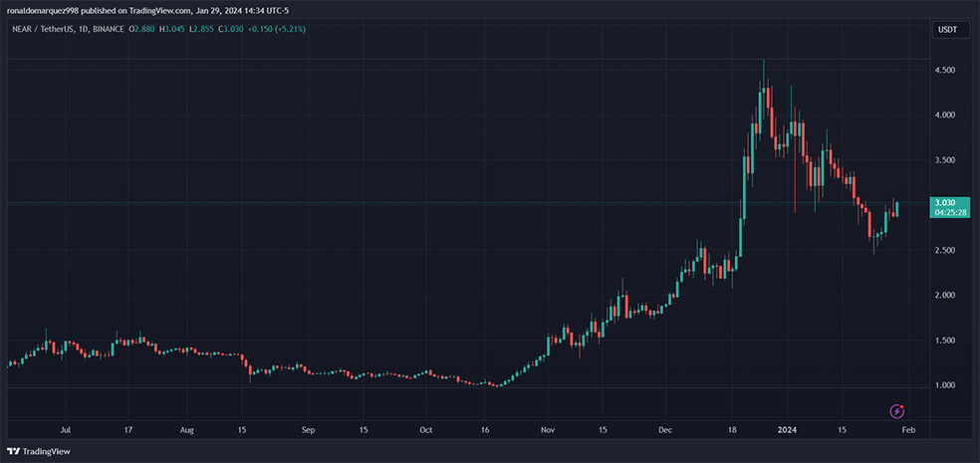Click the 2.500 price axis label
The image size is (980, 463).
tap(945, 250)
